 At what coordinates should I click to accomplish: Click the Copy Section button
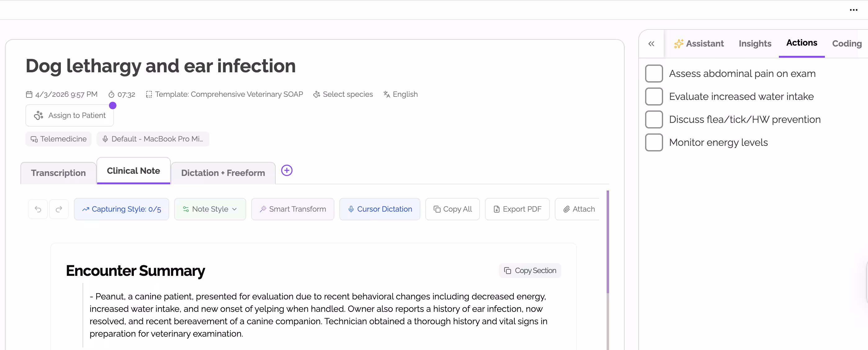click(x=530, y=271)
